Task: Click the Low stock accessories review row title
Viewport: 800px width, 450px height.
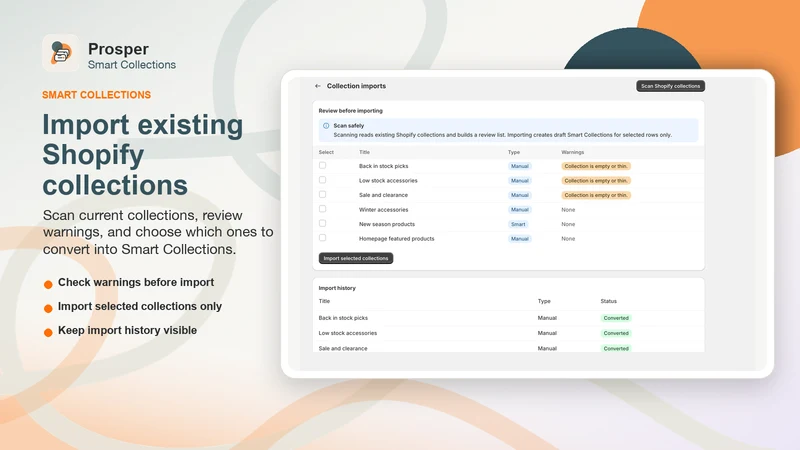Action: (x=388, y=181)
